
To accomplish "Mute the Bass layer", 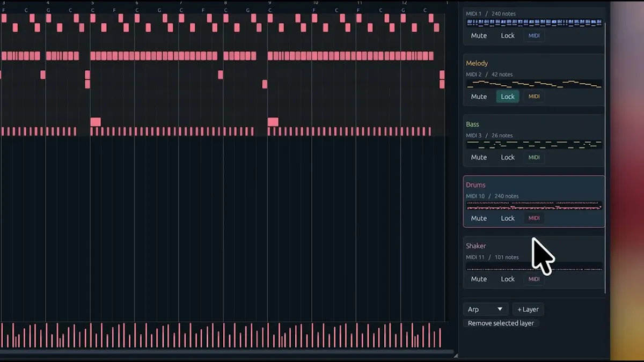I will coord(479,157).
